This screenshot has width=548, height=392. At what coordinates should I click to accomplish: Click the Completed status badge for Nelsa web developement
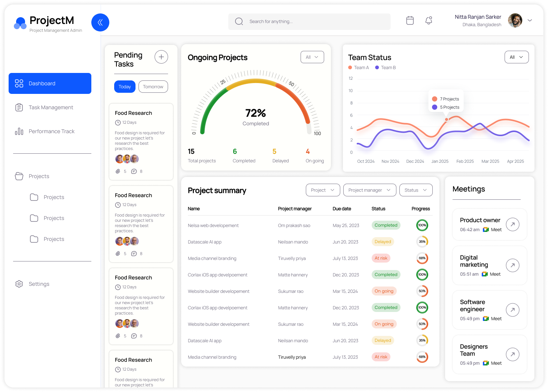386,225
